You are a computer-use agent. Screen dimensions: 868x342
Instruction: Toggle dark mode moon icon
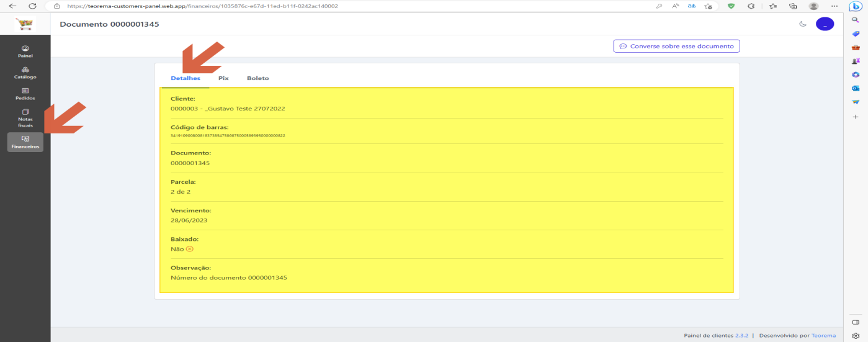pyautogui.click(x=803, y=24)
